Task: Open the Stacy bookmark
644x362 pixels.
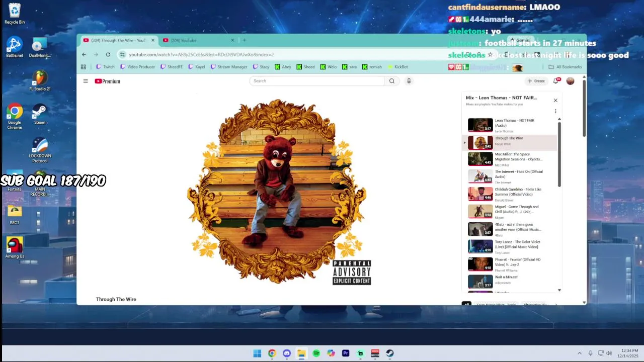Action: pyautogui.click(x=261, y=67)
